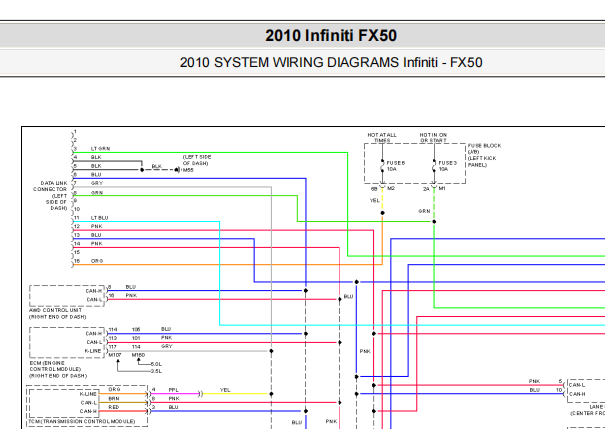Click the M2 connector label under fuse block

pyautogui.click(x=391, y=188)
